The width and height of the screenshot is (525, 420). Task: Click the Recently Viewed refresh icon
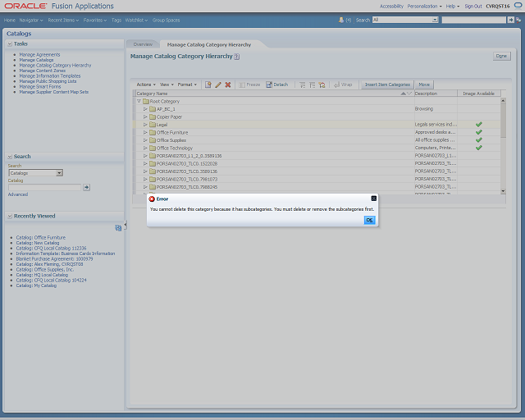pyautogui.click(x=118, y=228)
